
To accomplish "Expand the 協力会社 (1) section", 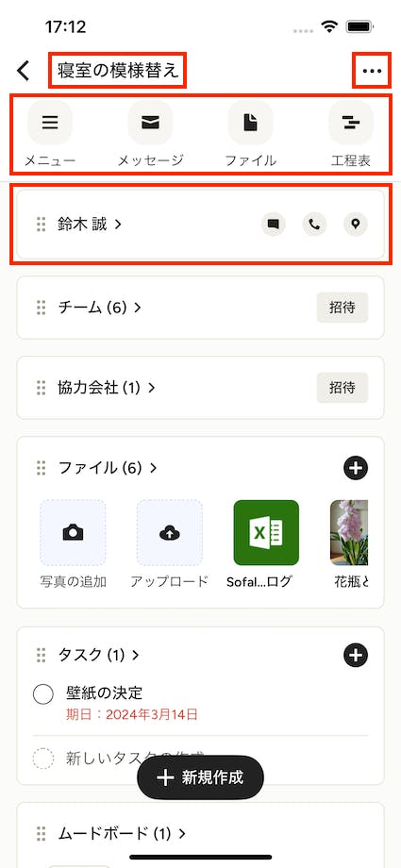I will 107,388.
